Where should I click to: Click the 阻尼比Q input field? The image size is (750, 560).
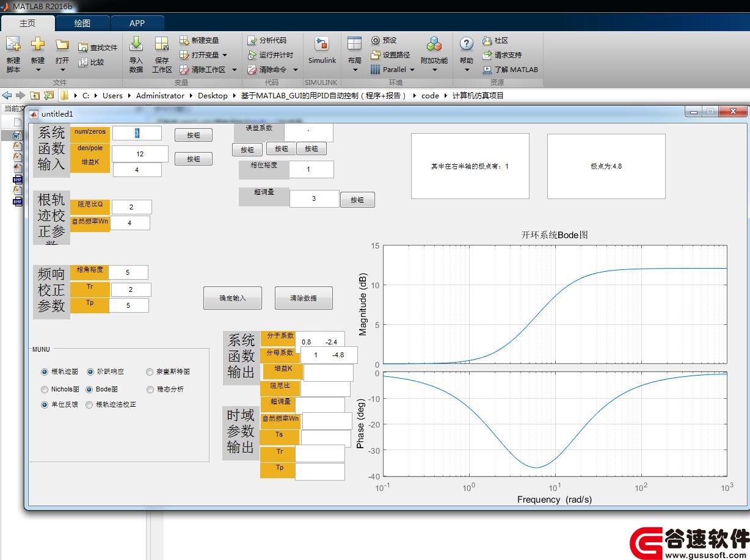pos(131,207)
